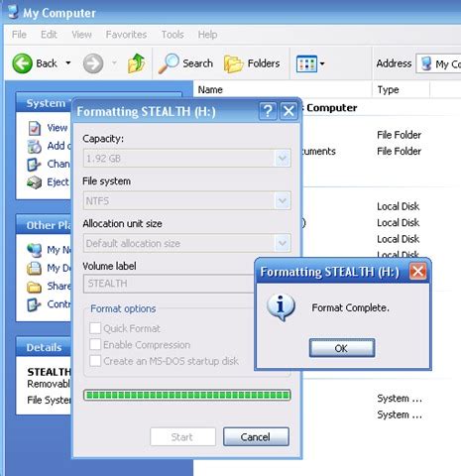
Task: Click the Back label in toolbar
Action: pyautogui.click(x=47, y=63)
